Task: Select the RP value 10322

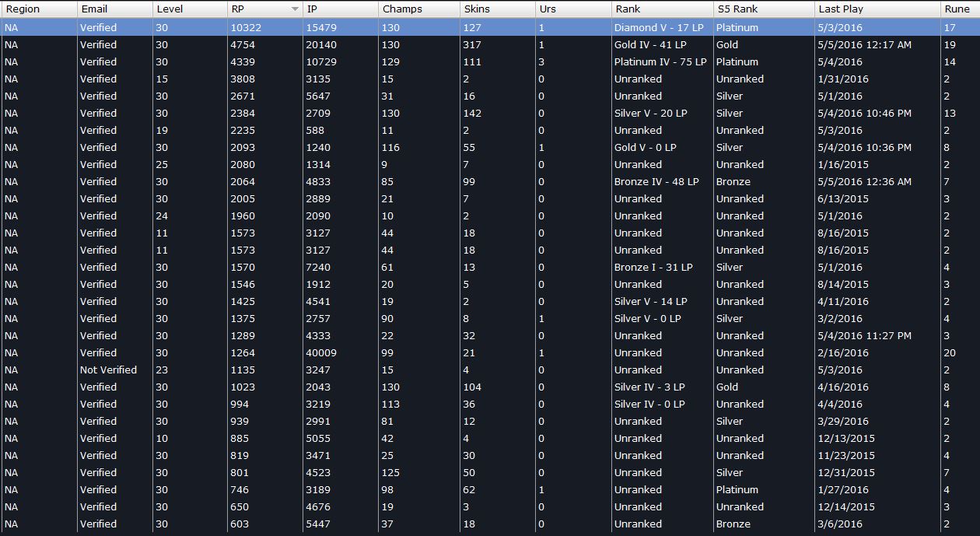Action: click(x=247, y=27)
